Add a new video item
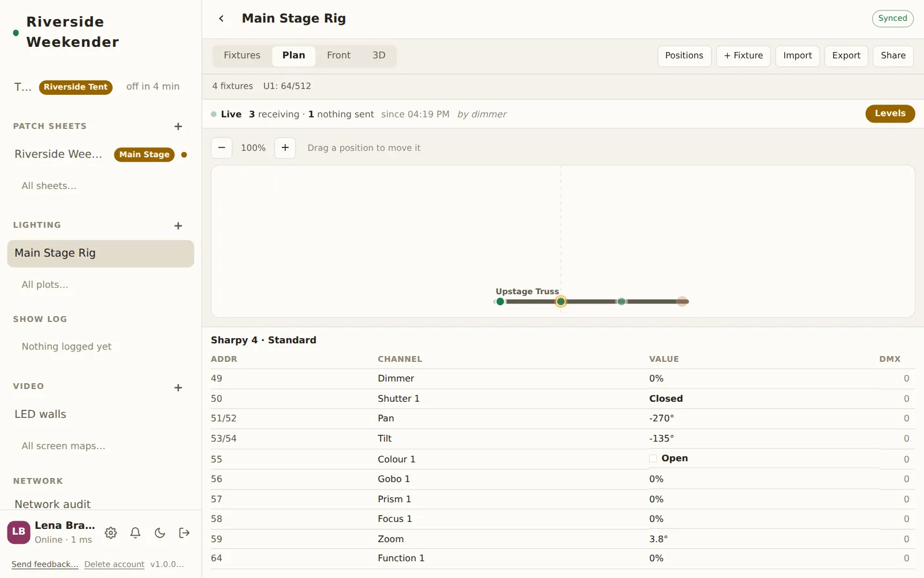Viewport: 924px width, 578px height. point(178,387)
